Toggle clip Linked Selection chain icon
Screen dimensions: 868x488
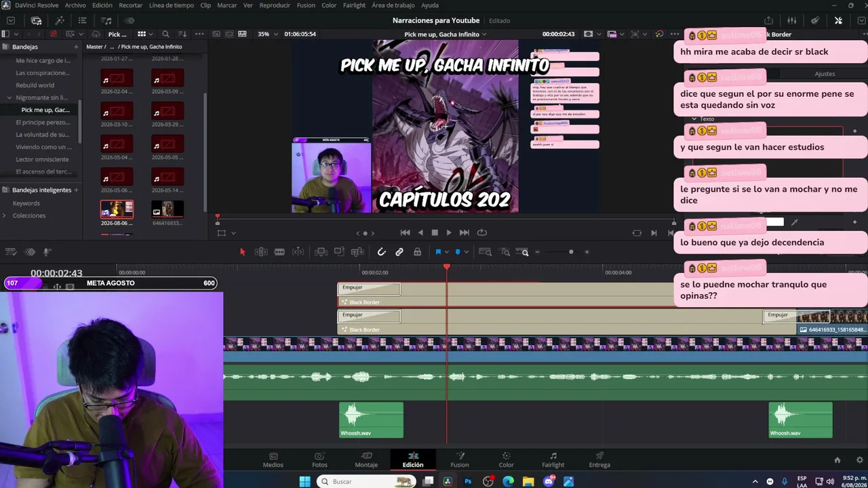click(399, 252)
